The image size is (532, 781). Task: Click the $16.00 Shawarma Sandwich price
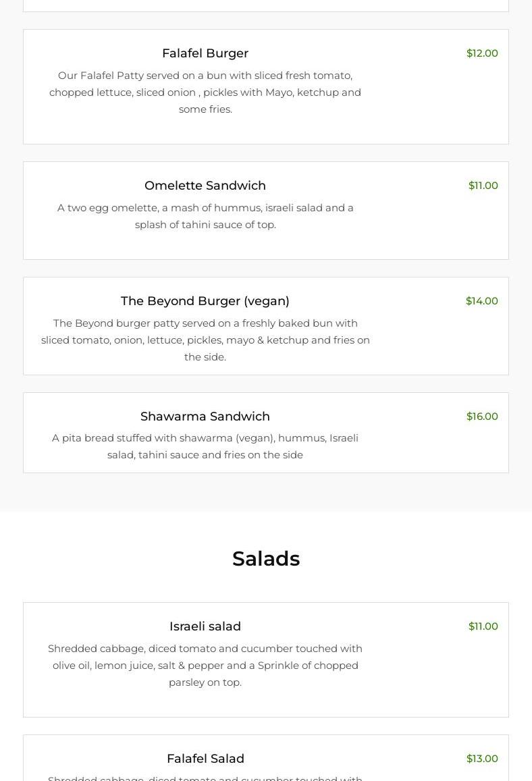[482, 416]
